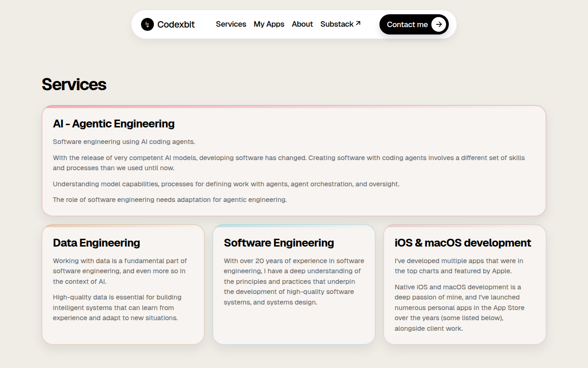Viewport: 588px width, 368px height.
Task: Click the Services page heading
Action: [x=74, y=85]
